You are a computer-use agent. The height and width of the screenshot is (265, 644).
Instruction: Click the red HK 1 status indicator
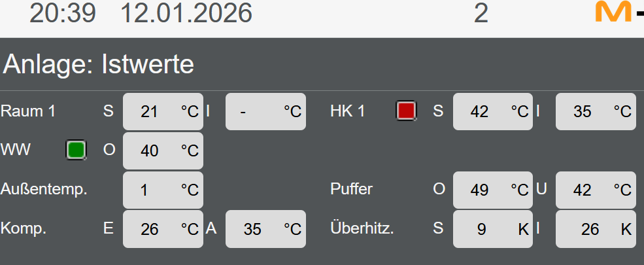(x=406, y=111)
